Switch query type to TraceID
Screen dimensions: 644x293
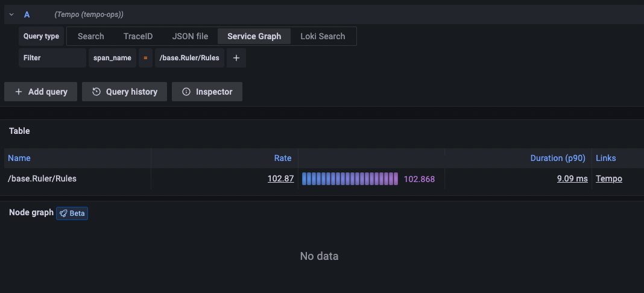pyautogui.click(x=138, y=36)
